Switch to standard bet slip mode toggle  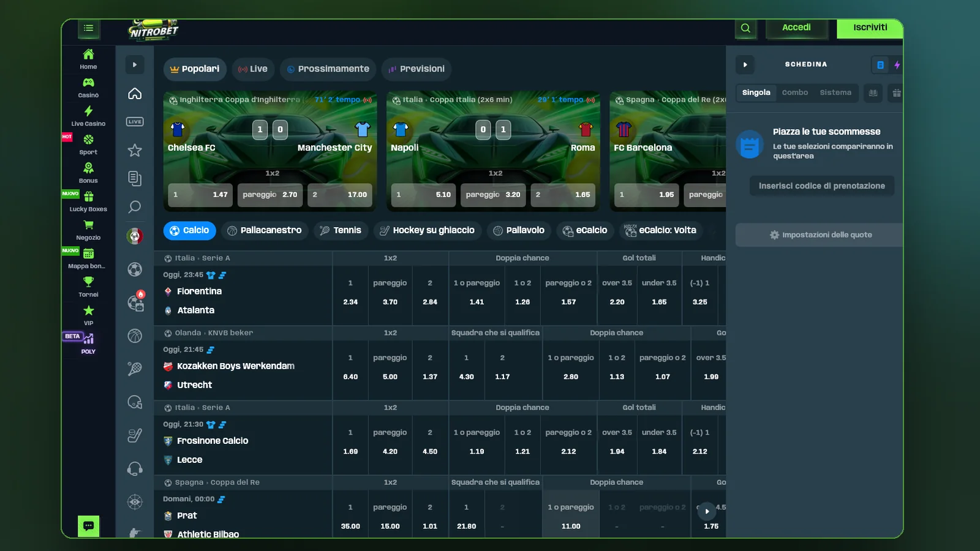pyautogui.click(x=880, y=65)
